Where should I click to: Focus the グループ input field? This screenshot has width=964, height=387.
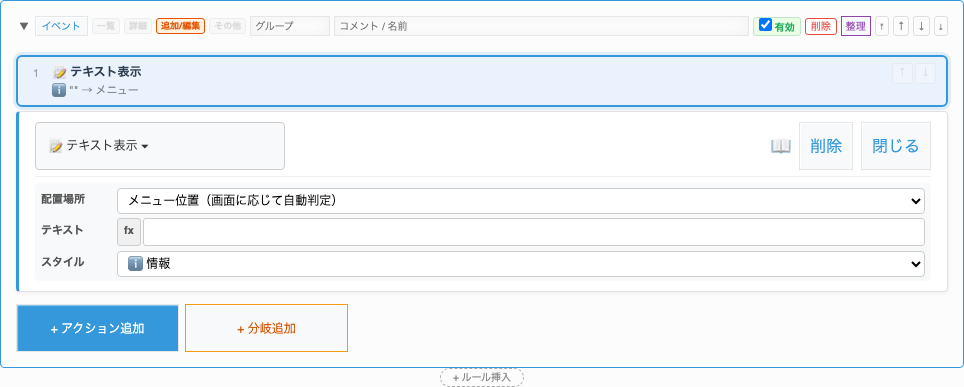[290, 26]
